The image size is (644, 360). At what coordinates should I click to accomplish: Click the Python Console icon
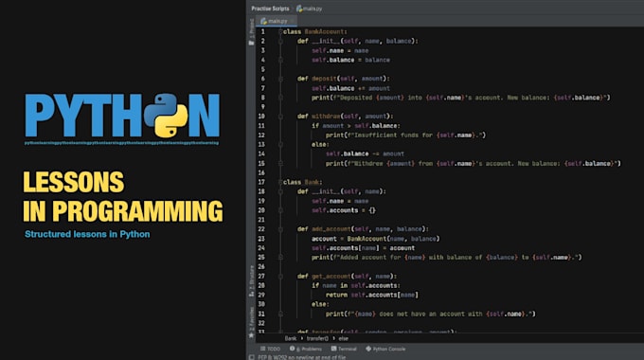(x=368, y=349)
